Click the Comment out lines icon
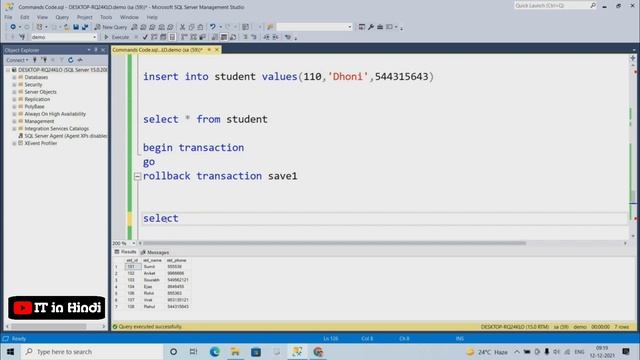 point(245,37)
